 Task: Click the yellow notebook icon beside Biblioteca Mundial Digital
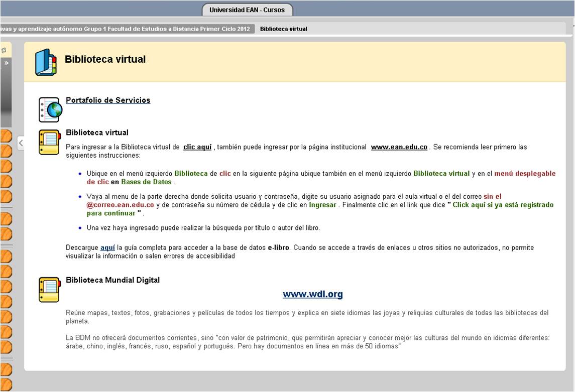49,290
